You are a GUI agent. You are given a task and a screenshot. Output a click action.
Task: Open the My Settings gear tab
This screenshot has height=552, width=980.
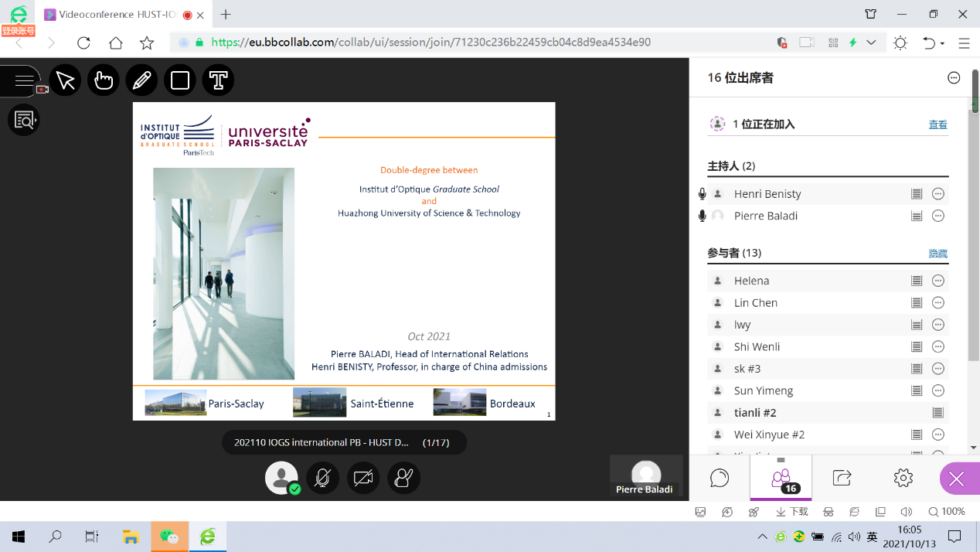[903, 478]
